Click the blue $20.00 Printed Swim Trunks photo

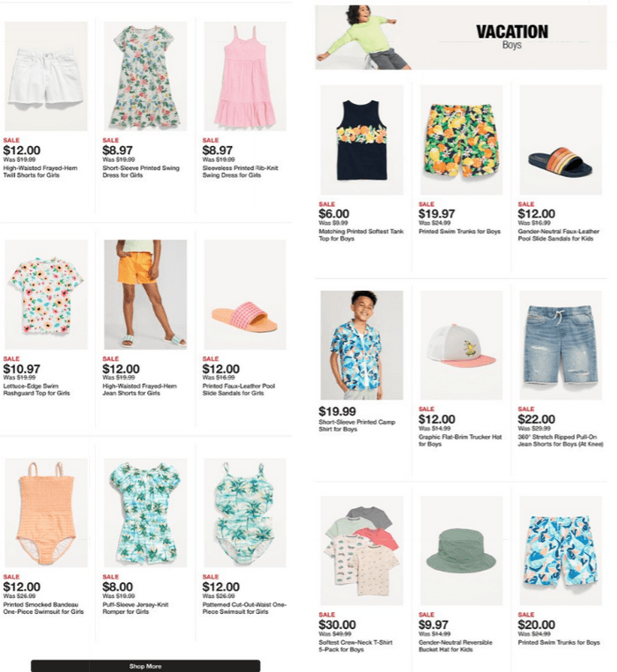[561, 550]
